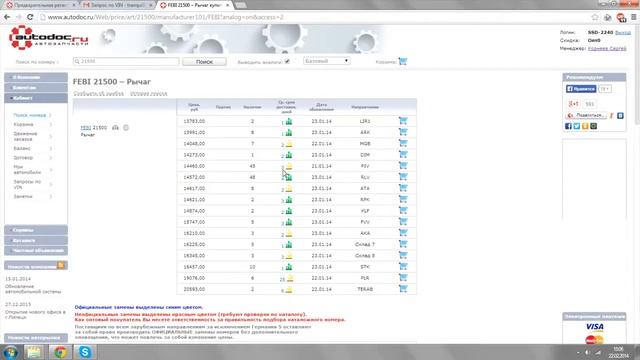Open delivery statistics icon in 19076,00 row
The image size is (640, 360).
coord(290,278)
